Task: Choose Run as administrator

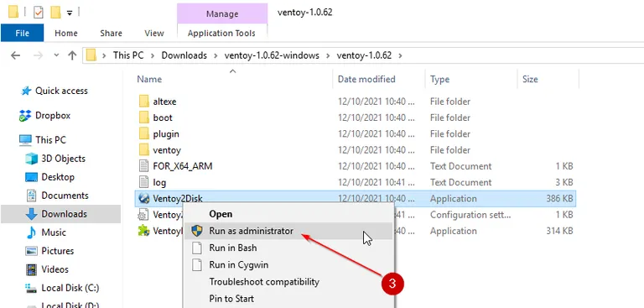Action: (288, 231)
